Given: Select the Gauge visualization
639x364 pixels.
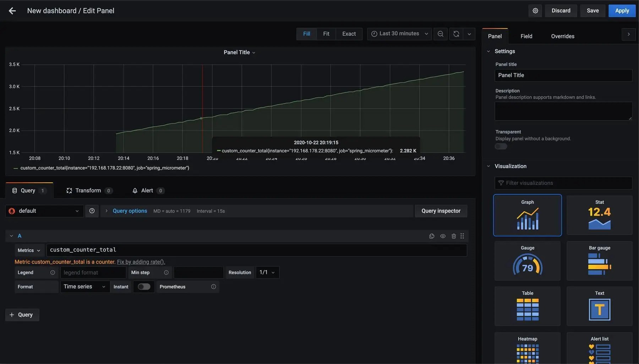Looking at the screenshot, I should tap(527, 261).
